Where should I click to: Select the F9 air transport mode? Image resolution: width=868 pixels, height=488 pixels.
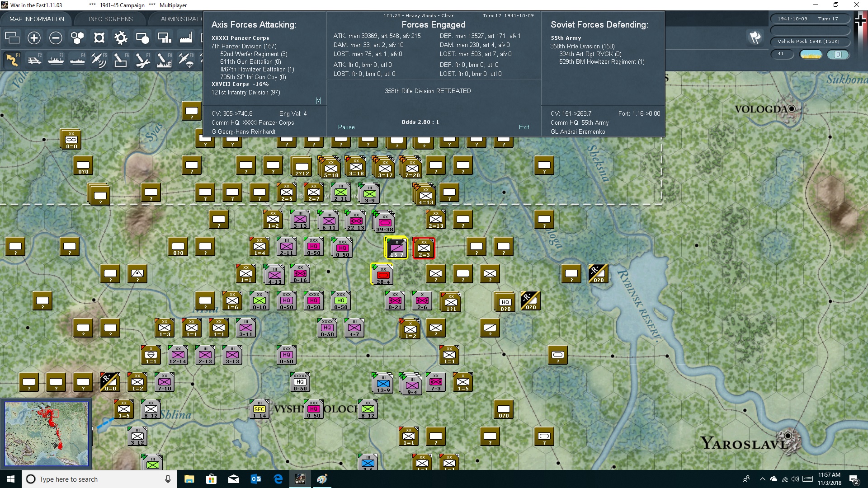point(186,60)
